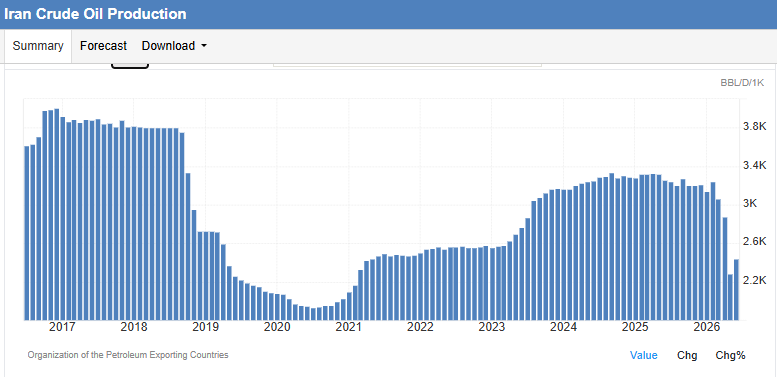The width and height of the screenshot is (777, 377).
Task: Click the 2019 x-axis label
Action: tap(206, 327)
